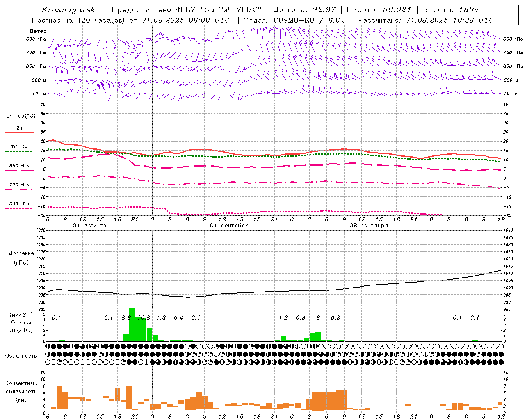Click the '850 гПа' temperature legend entry

pyautogui.click(x=19, y=166)
